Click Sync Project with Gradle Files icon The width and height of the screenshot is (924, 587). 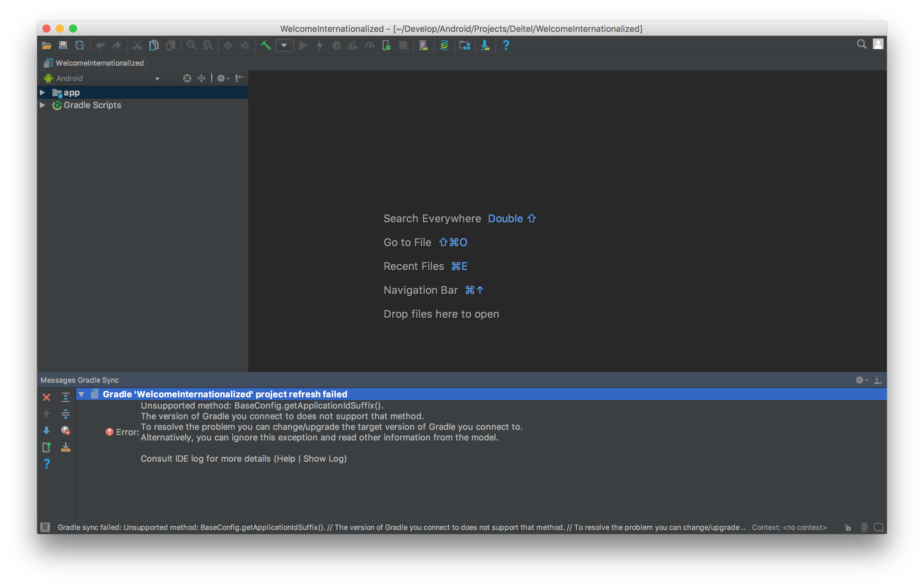(x=444, y=46)
